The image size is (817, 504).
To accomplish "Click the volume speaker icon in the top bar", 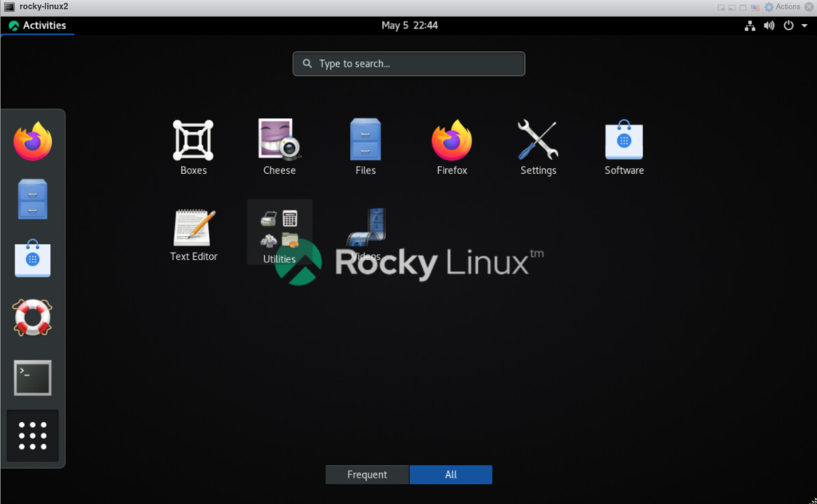I will click(769, 26).
